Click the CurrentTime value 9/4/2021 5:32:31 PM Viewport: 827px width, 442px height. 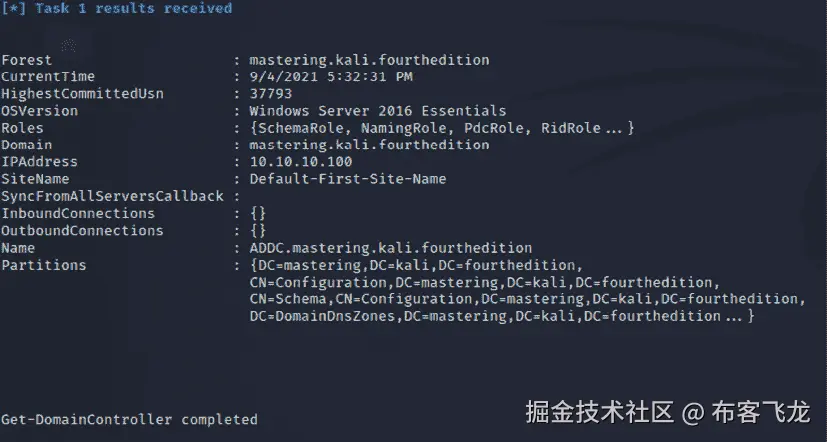point(331,77)
